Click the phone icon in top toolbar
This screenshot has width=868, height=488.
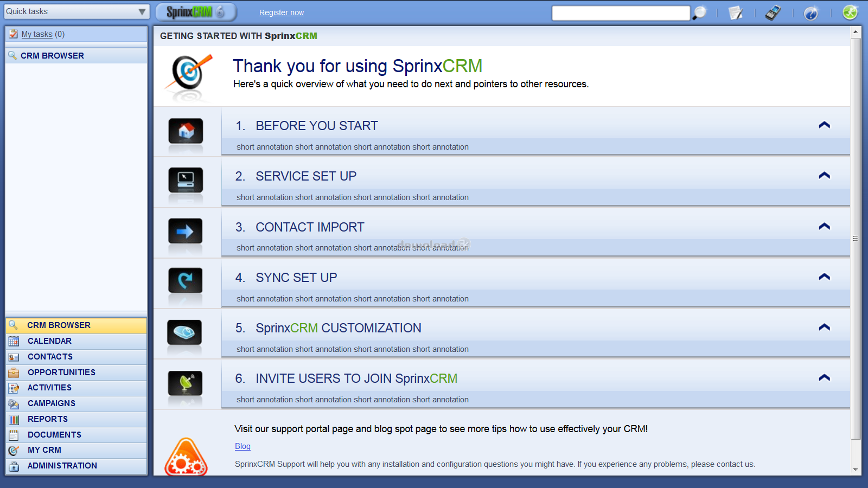click(x=773, y=12)
